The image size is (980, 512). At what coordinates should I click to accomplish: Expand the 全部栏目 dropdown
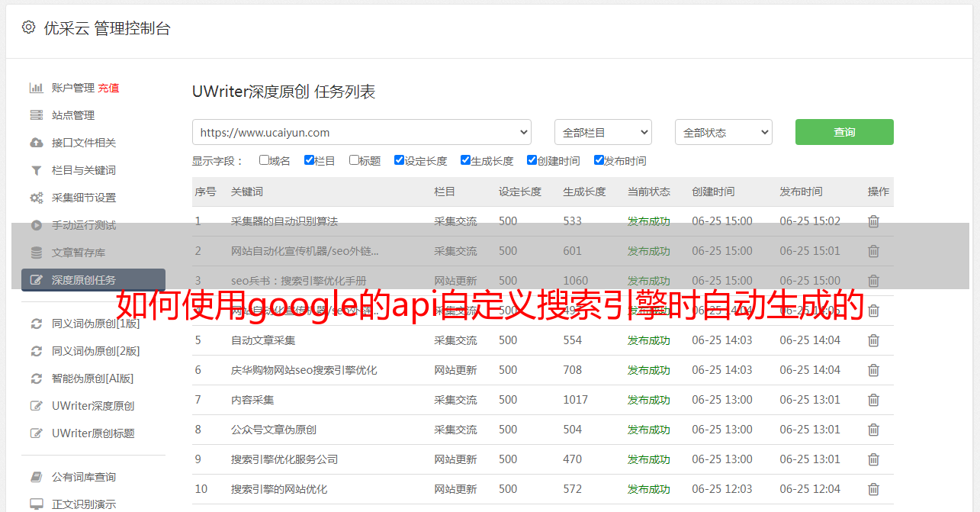[x=602, y=132]
